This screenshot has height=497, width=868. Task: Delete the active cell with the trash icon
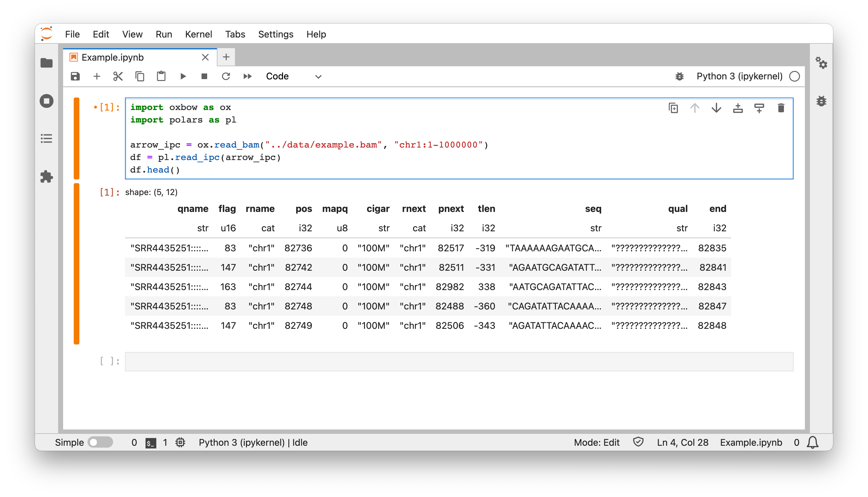coord(781,108)
